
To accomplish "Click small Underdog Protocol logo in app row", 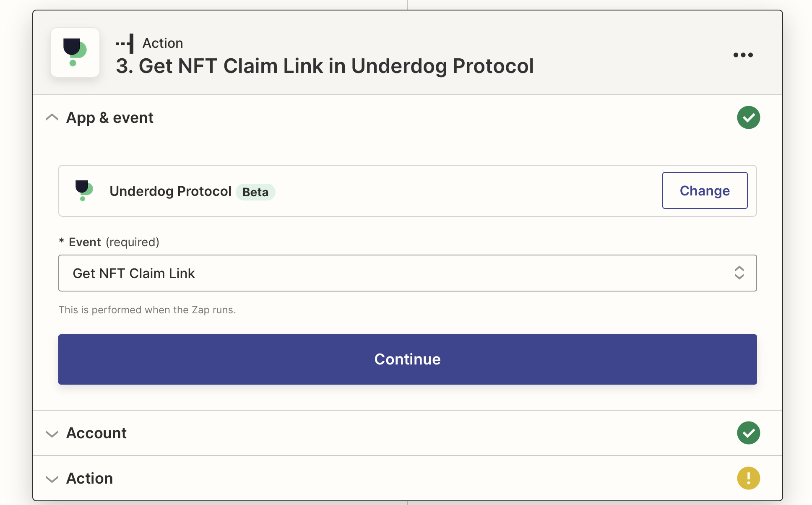I will 84,191.
